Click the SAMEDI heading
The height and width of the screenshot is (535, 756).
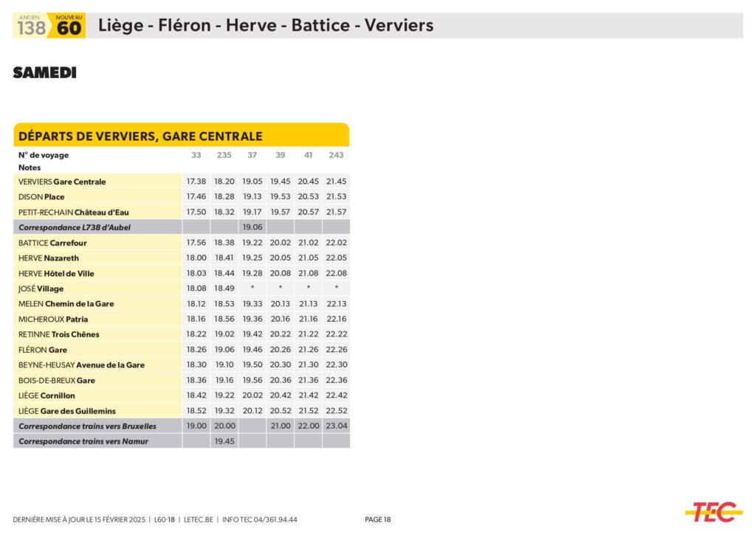click(44, 73)
